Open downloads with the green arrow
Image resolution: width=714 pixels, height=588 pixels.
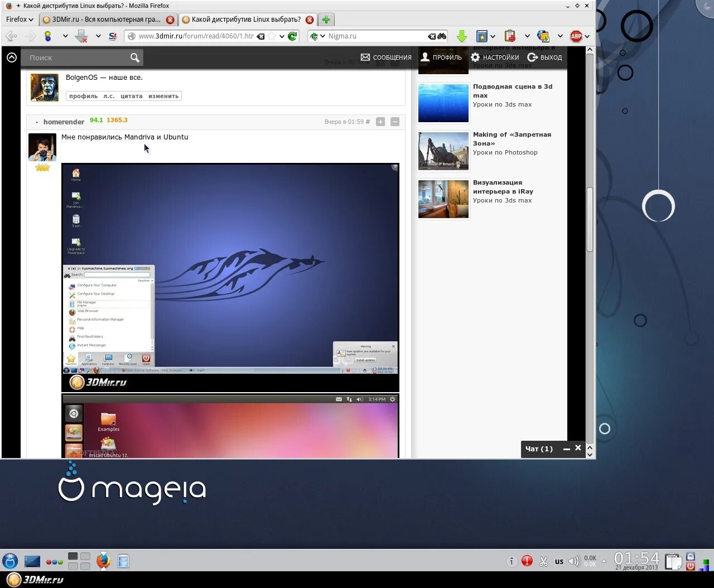pos(462,36)
